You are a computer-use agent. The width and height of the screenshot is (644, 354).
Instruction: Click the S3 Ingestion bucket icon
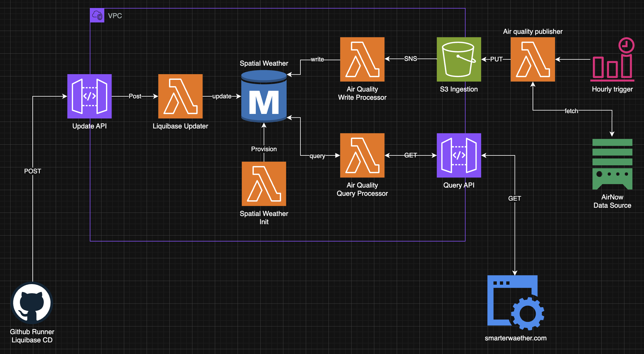coord(459,59)
